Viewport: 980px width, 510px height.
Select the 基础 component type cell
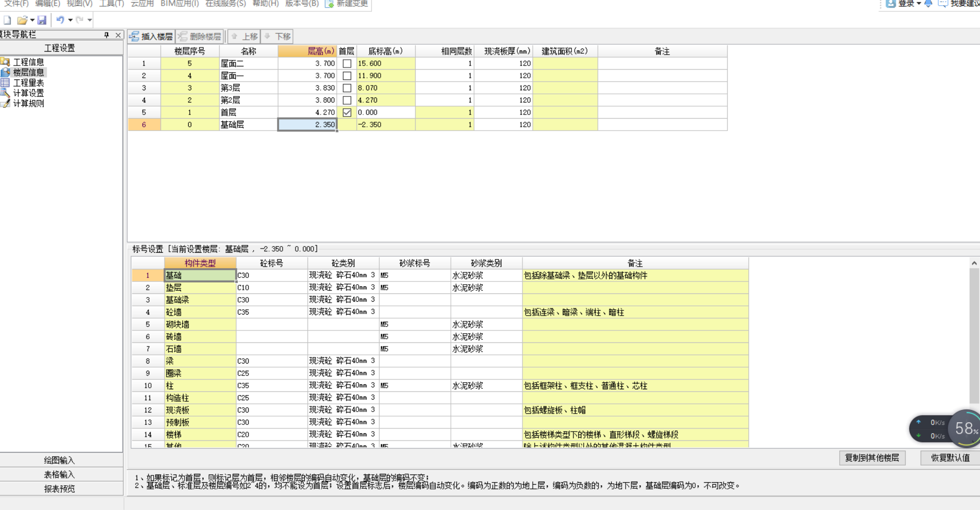point(200,275)
